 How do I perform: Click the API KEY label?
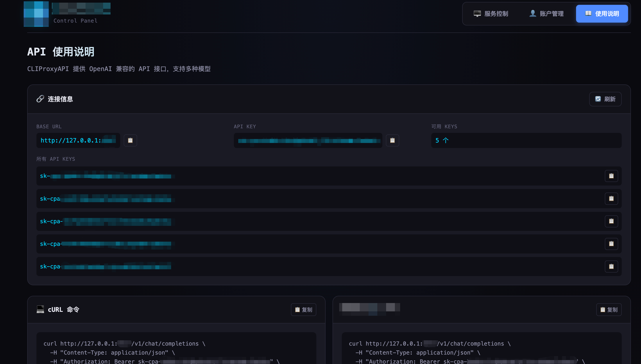tap(245, 127)
